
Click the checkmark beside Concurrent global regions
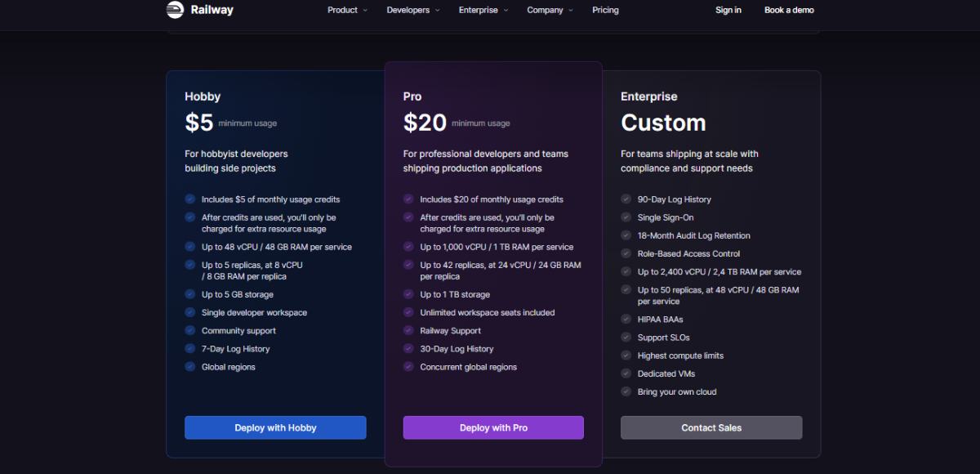[x=408, y=367]
